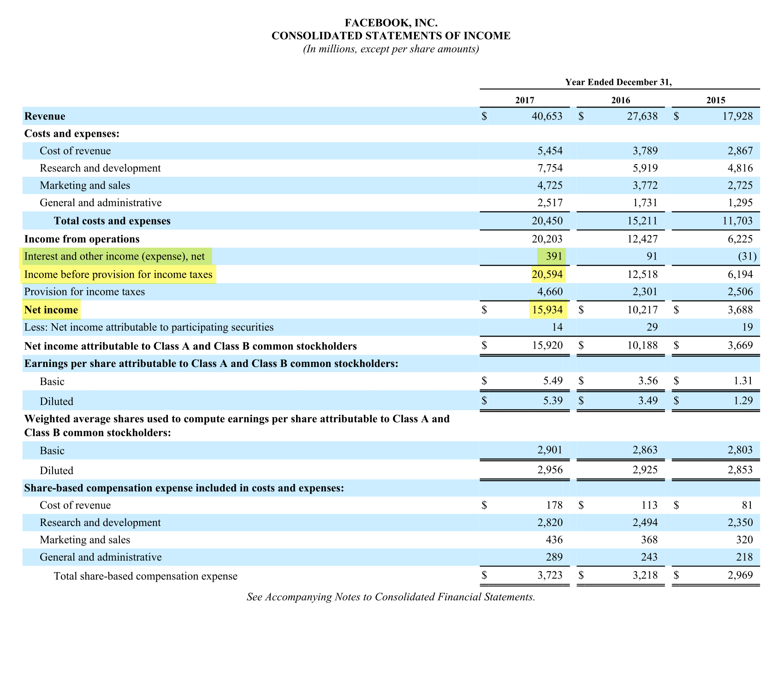Select the 2017 column header

tap(525, 100)
